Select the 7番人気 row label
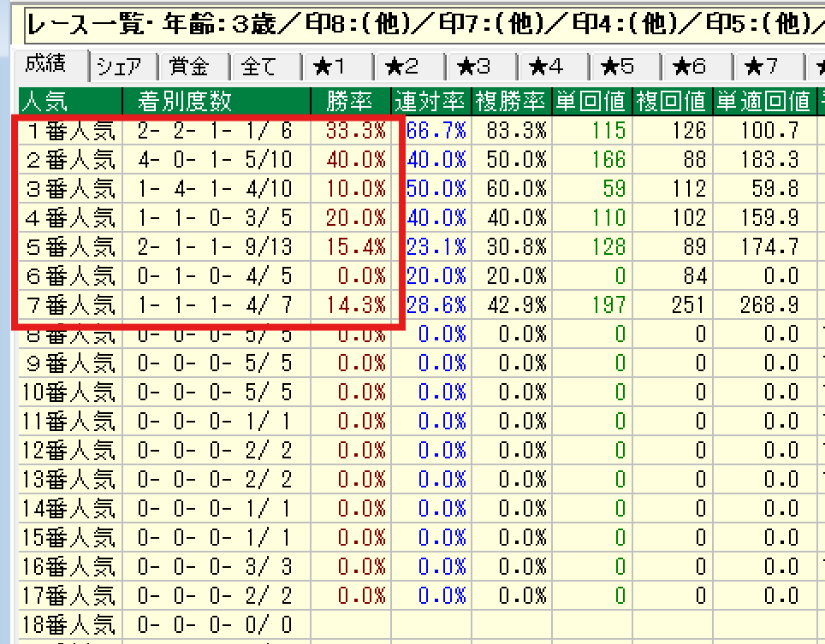This screenshot has height=644, width=825. pos(70,305)
